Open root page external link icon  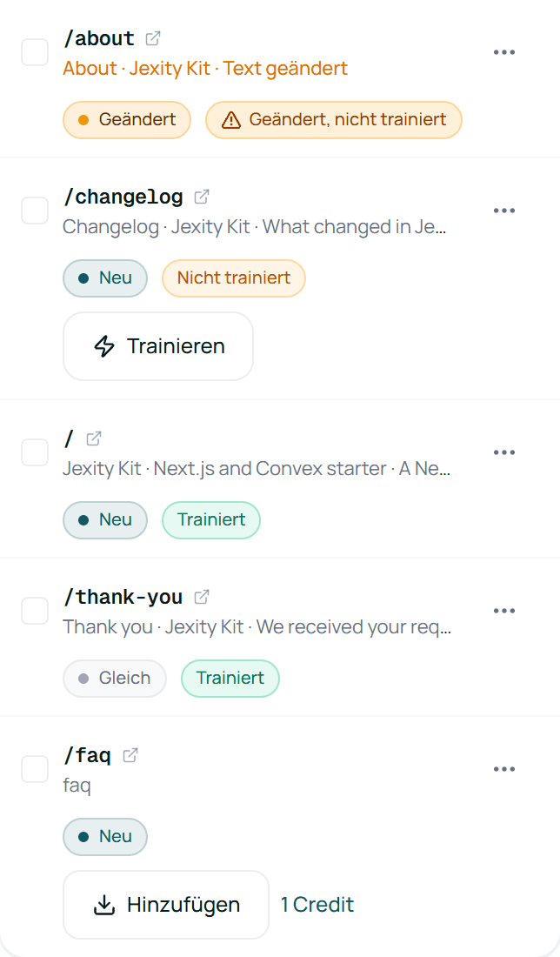[x=94, y=438]
